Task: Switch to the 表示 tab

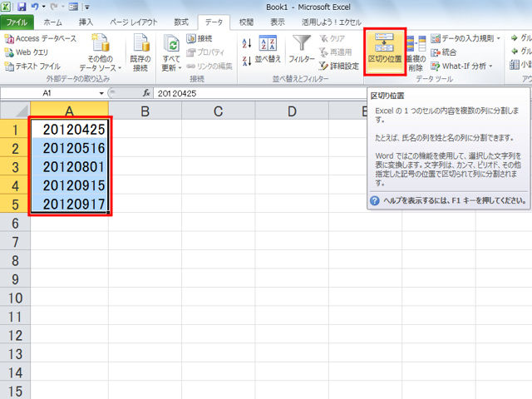Action: tap(277, 22)
